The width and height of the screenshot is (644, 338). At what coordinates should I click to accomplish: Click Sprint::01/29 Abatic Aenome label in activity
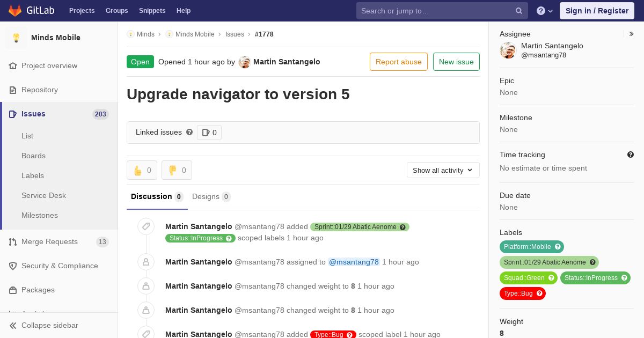[x=360, y=227]
